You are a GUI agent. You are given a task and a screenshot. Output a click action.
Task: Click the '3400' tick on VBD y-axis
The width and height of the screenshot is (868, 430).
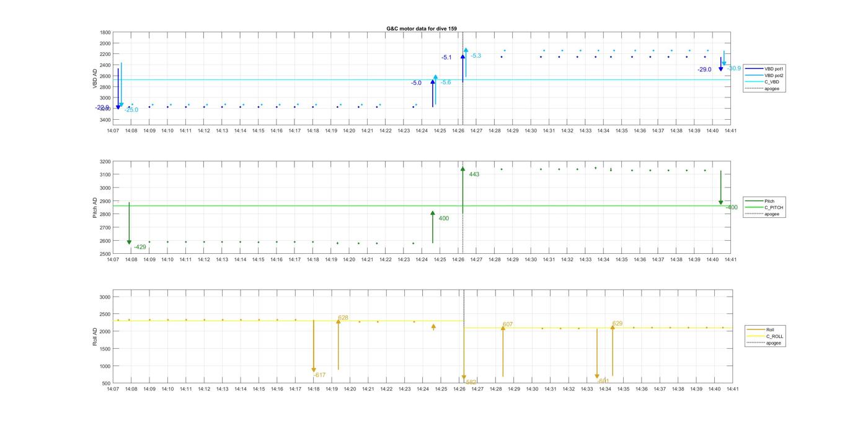coord(105,120)
